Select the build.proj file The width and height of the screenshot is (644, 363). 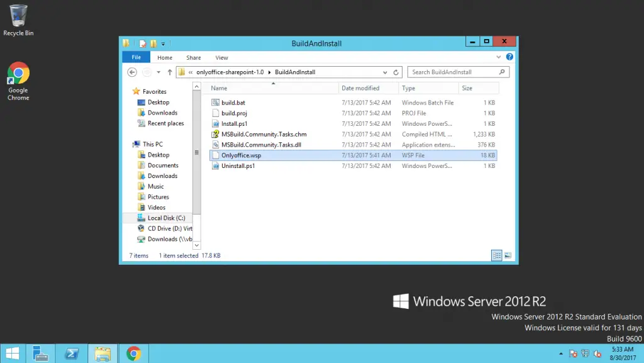(353, 113)
